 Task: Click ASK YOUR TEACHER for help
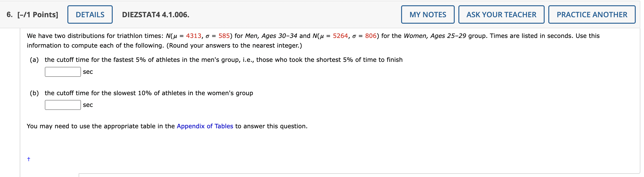501,14
